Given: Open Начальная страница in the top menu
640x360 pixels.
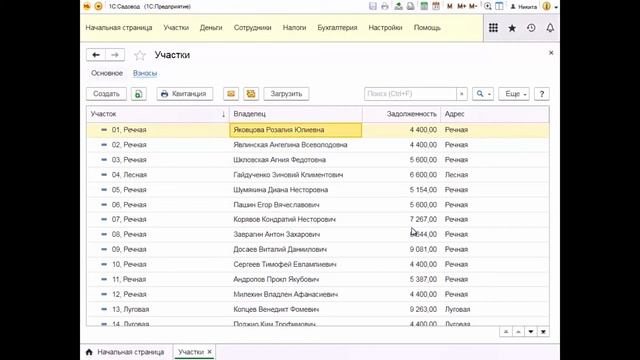Looking at the screenshot, I should [119, 28].
